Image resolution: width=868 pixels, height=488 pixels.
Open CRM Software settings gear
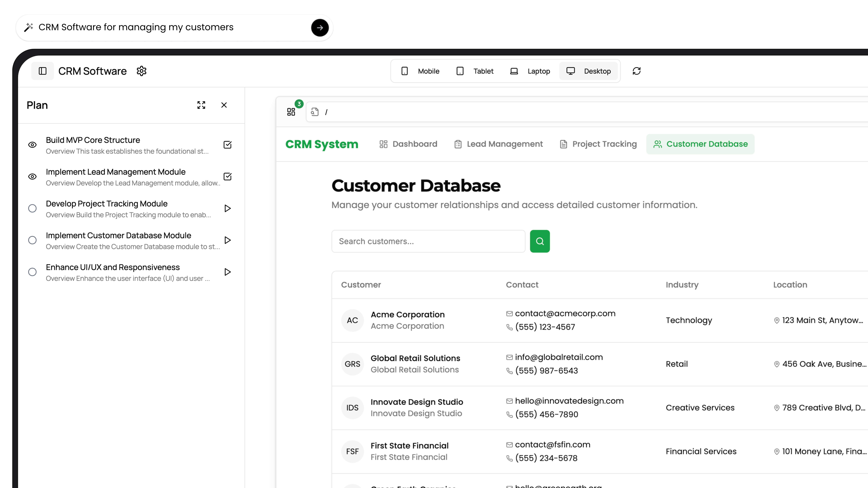click(141, 71)
